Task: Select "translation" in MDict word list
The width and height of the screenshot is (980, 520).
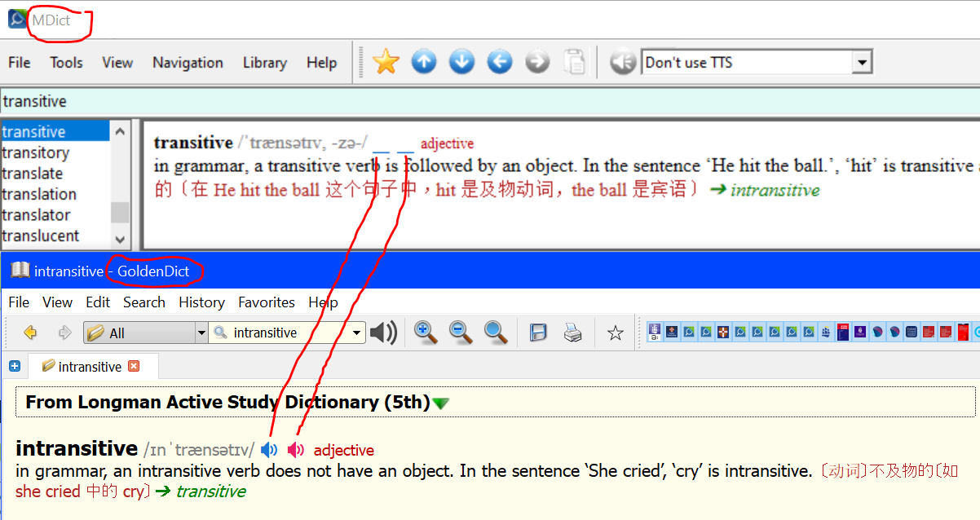Action: coord(55,194)
